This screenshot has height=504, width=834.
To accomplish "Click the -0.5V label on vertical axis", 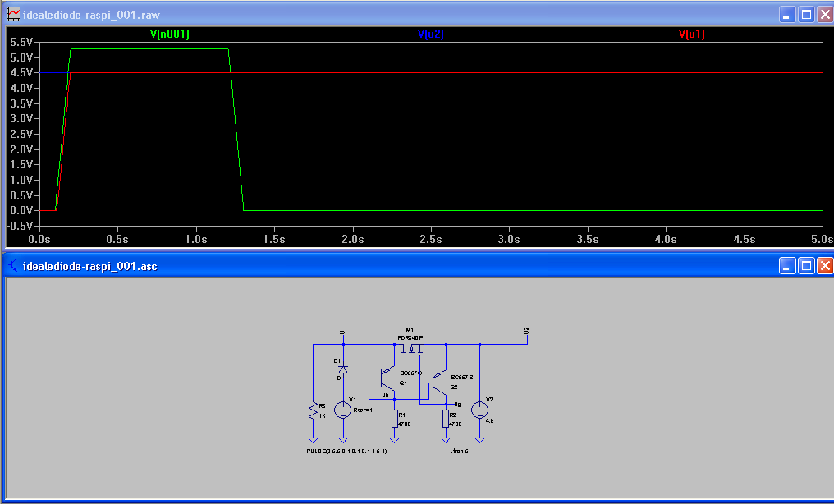I will coord(21,226).
